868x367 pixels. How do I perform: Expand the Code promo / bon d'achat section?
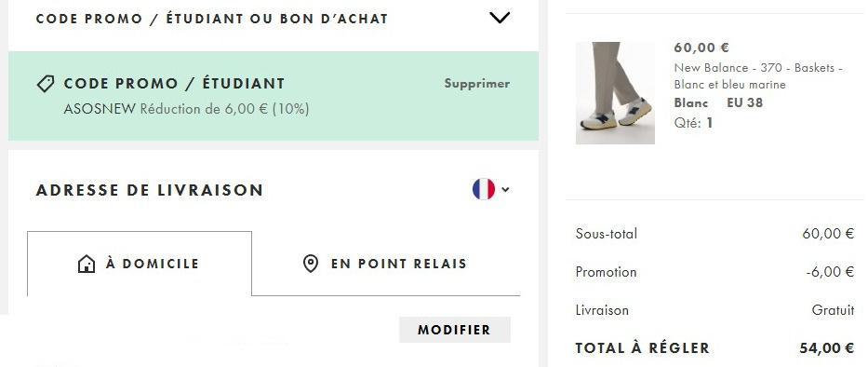(500, 19)
